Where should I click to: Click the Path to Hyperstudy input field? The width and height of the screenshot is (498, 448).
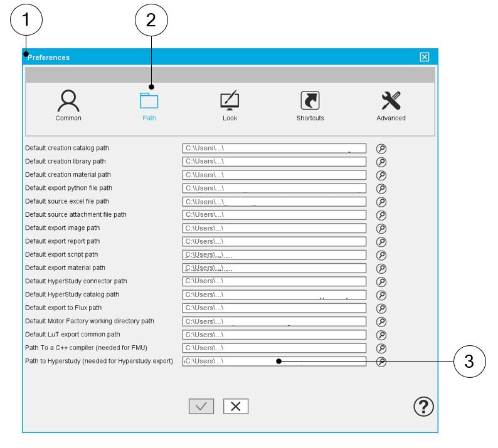click(x=274, y=362)
